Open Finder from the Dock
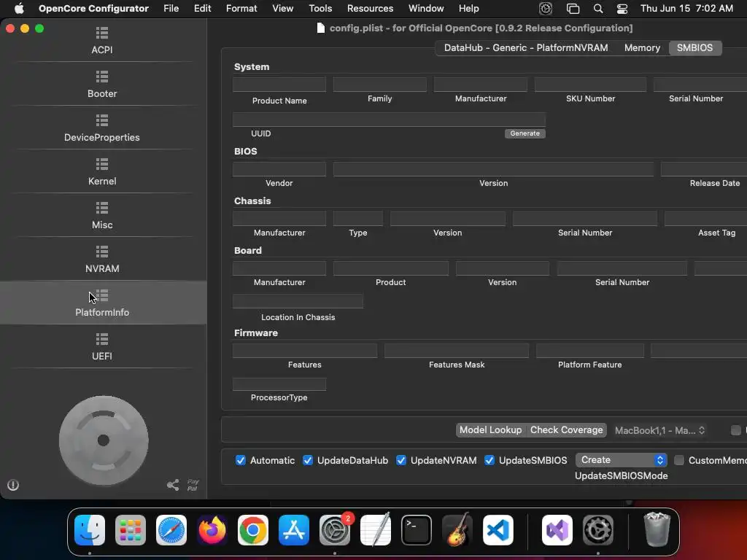 click(x=90, y=530)
